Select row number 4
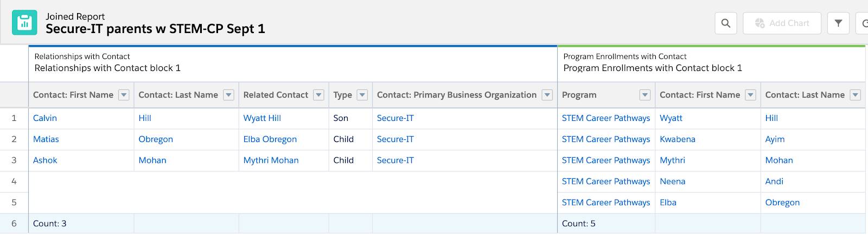 [x=14, y=182]
